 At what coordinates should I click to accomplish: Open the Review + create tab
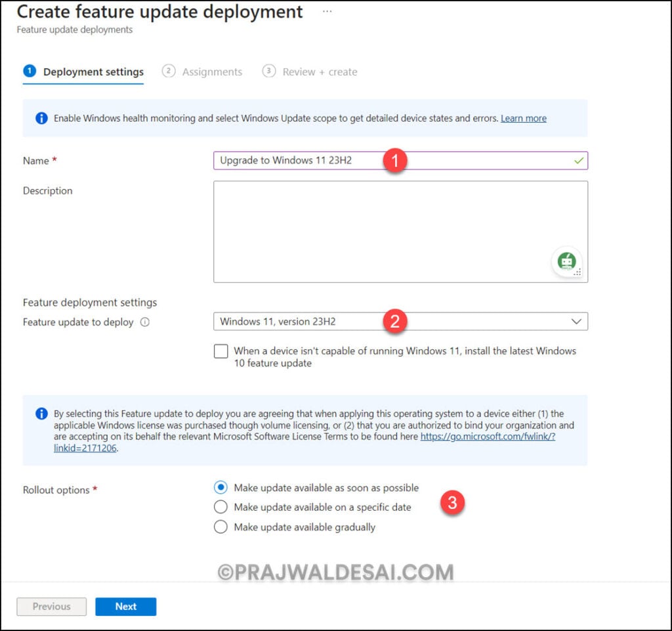(x=310, y=72)
